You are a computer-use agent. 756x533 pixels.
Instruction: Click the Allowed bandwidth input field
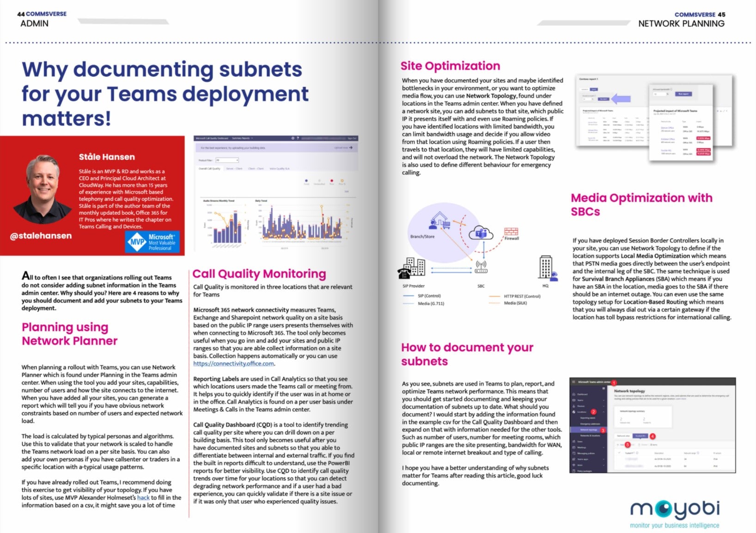point(660,94)
